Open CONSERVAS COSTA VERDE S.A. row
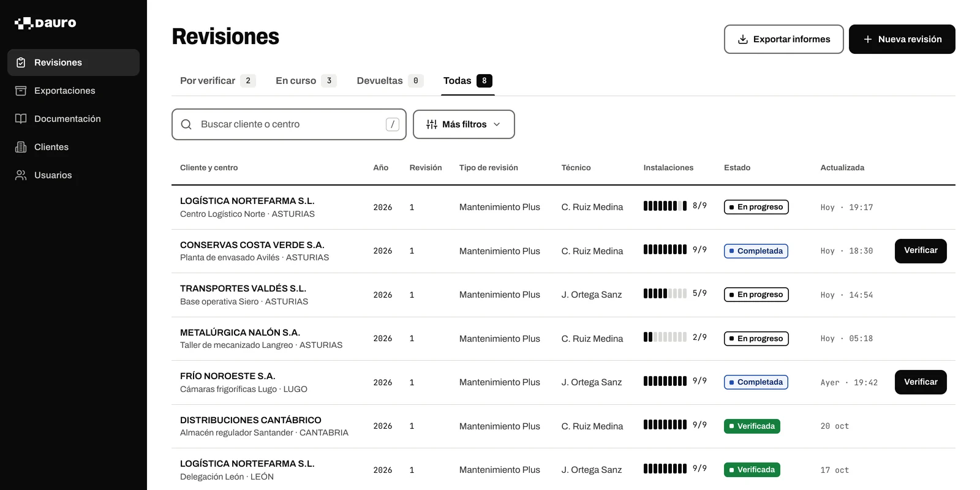 [x=563, y=251]
